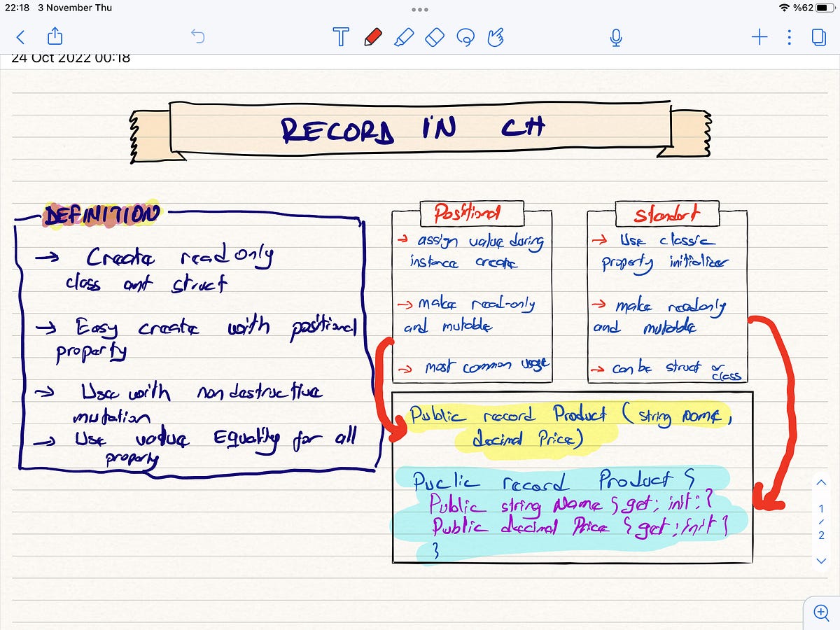Share this note using the share icon
This screenshot has width=840, height=630.
pyautogui.click(x=55, y=37)
